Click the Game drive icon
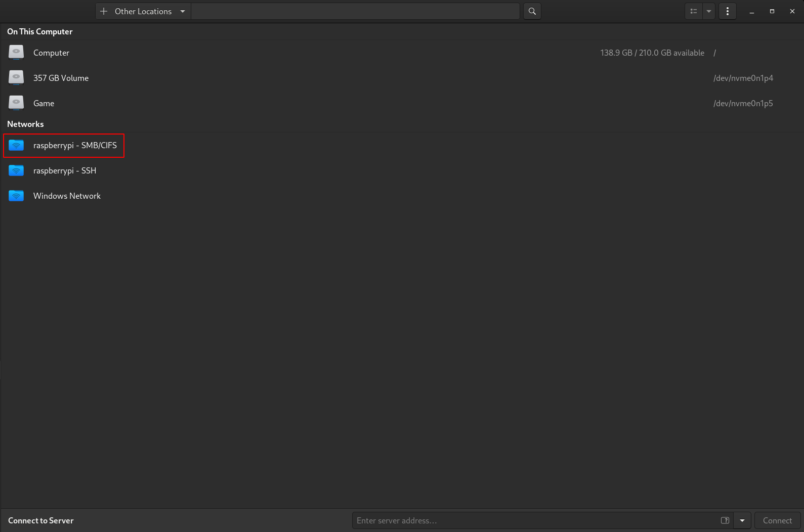Image resolution: width=804 pixels, height=532 pixels. (16, 103)
